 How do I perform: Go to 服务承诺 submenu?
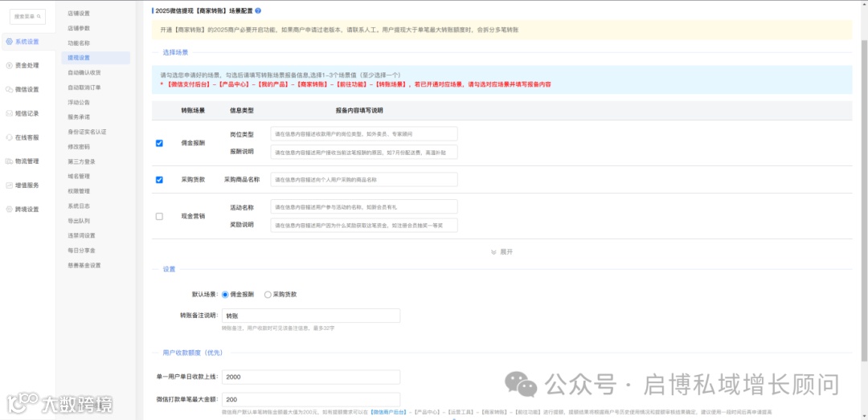tap(79, 117)
